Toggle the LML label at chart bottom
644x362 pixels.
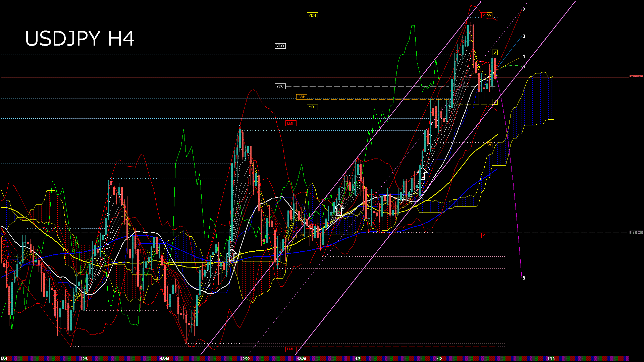tap(291, 349)
